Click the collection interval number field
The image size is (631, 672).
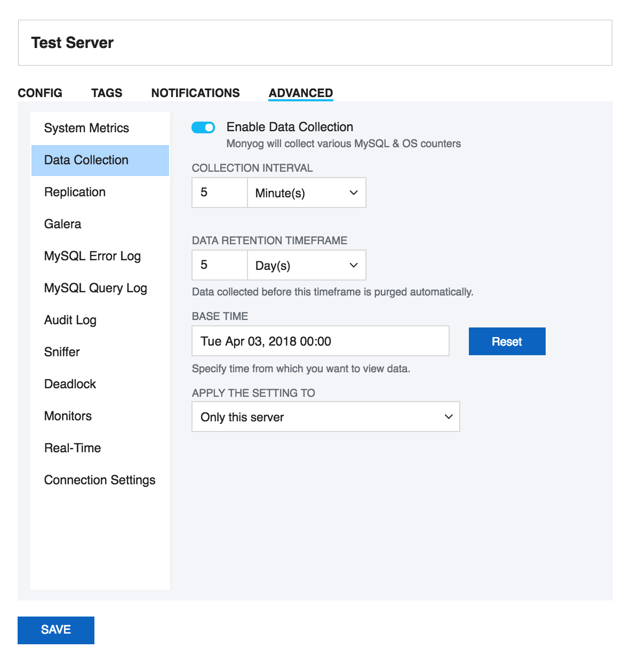pyautogui.click(x=219, y=193)
